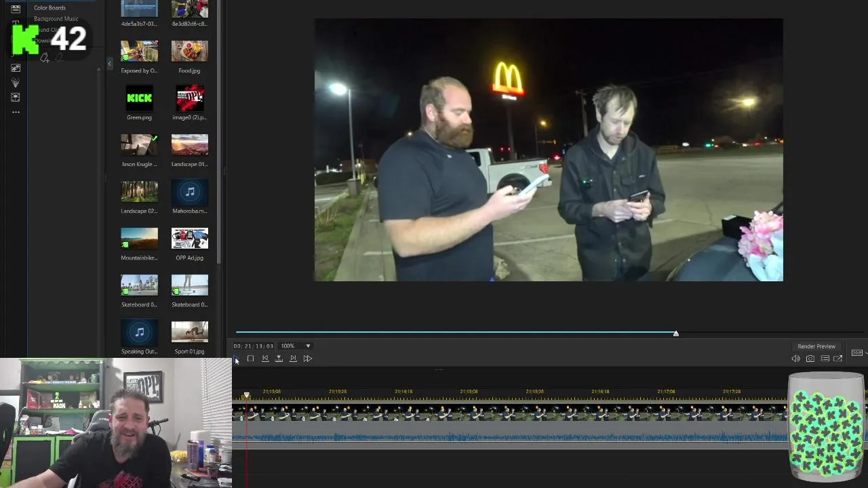The height and width of the screenshot is (488, 868).
Task: Stop preview playback
Action: [250, 359]
